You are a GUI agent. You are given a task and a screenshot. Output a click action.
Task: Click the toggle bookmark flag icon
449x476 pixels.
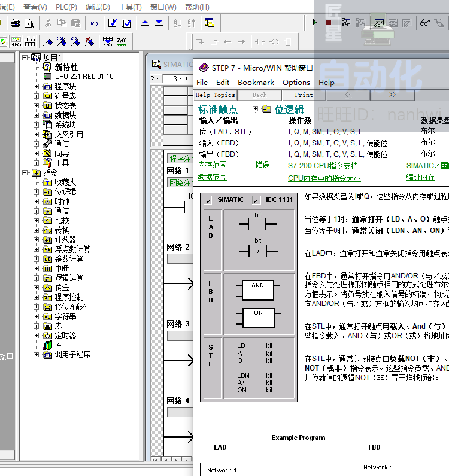pyautogui.click(x=48, y=41)
